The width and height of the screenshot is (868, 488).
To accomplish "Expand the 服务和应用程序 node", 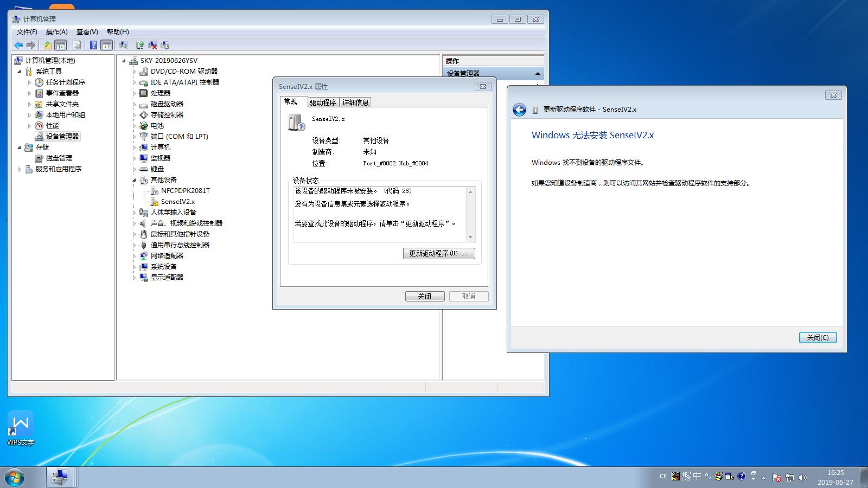I will [20, 169].
